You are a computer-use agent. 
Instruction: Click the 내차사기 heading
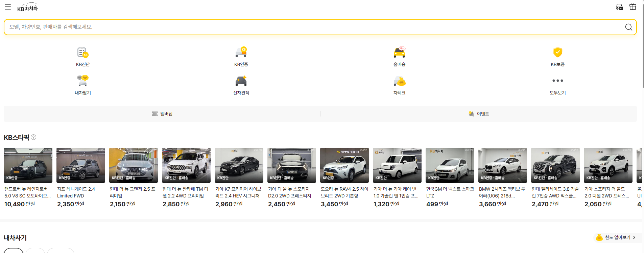click(15, 238)
